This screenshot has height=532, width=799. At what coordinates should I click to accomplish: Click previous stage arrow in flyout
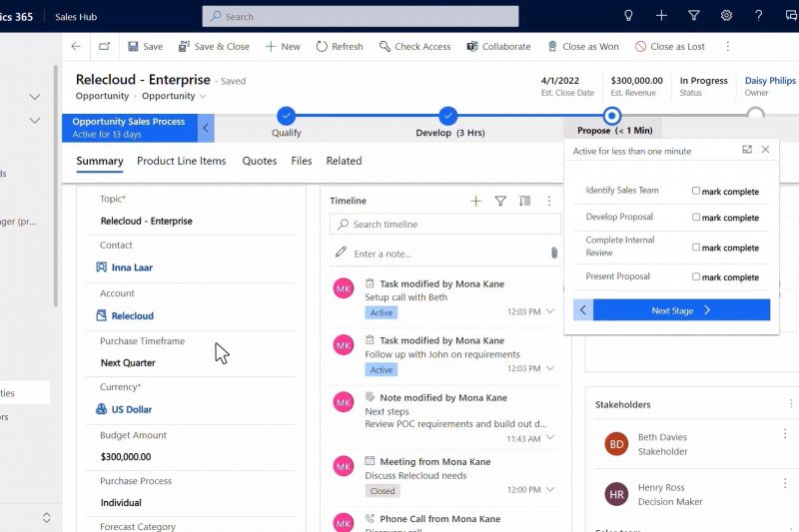[x=583, y=310]
